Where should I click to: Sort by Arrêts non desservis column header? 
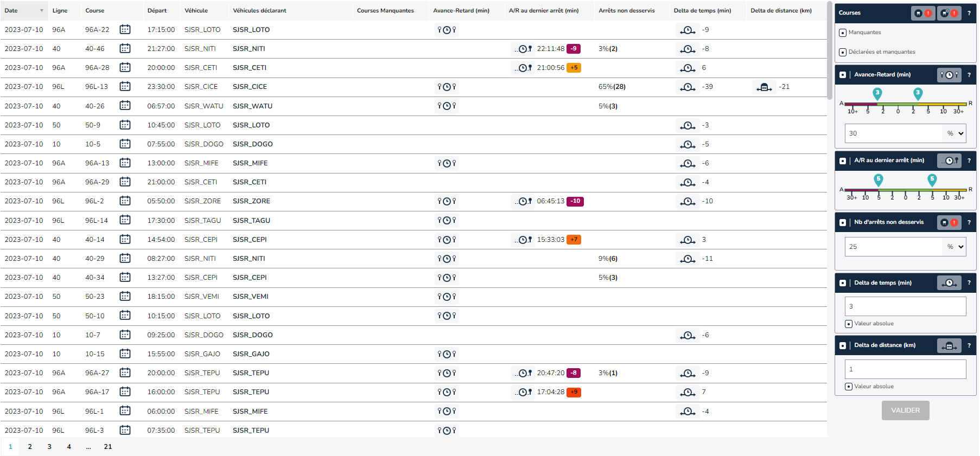click(x=627, y=11)
